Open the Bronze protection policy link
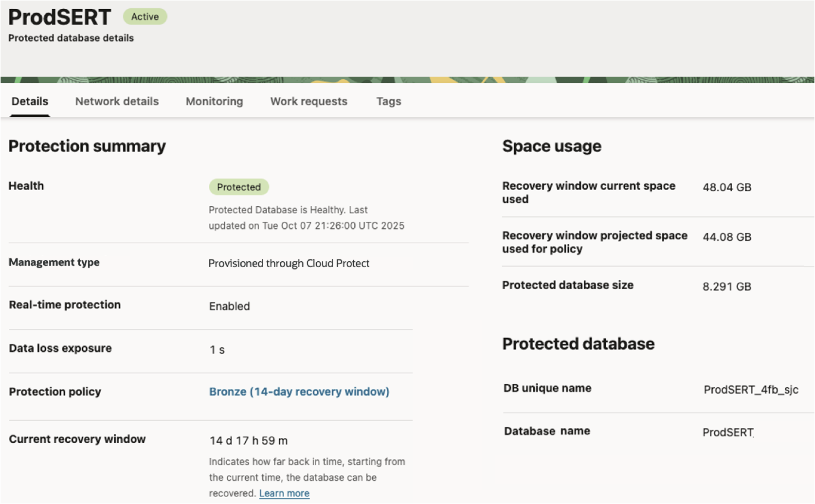The image size is (815, 504). pos(298,391)
